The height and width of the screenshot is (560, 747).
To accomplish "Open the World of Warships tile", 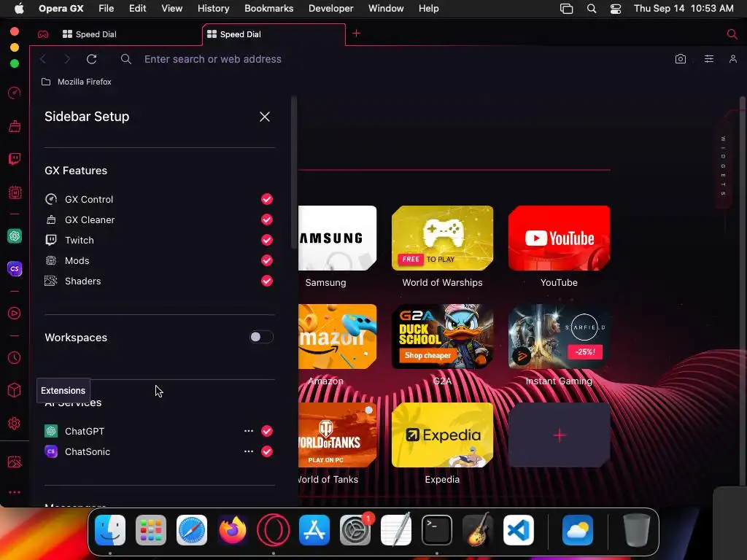I will coord(443,238).
